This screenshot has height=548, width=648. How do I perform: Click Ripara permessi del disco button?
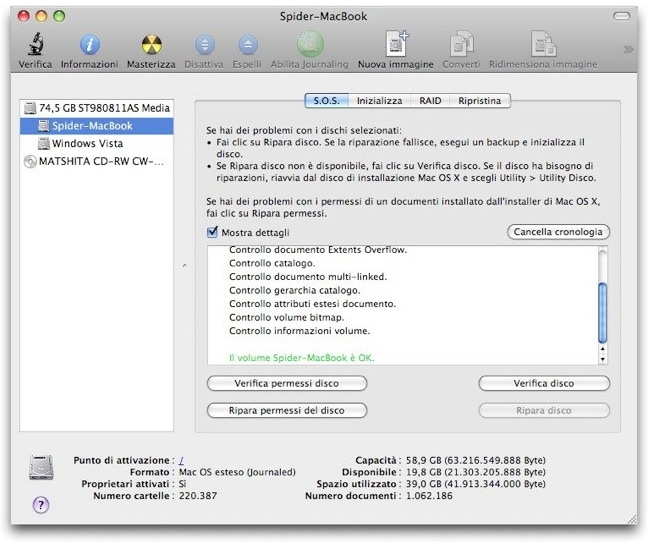[287, 410]
